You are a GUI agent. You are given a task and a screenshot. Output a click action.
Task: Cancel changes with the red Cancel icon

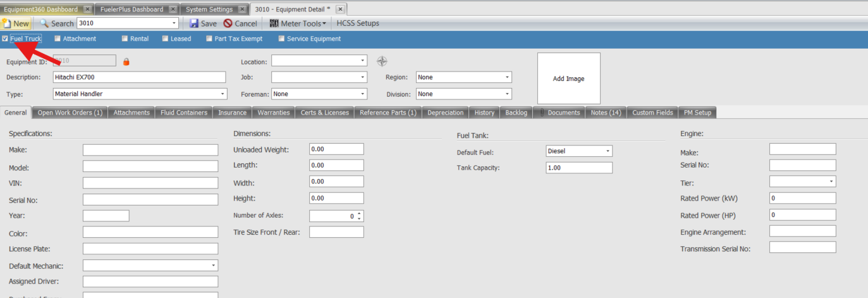click(228, 23)
